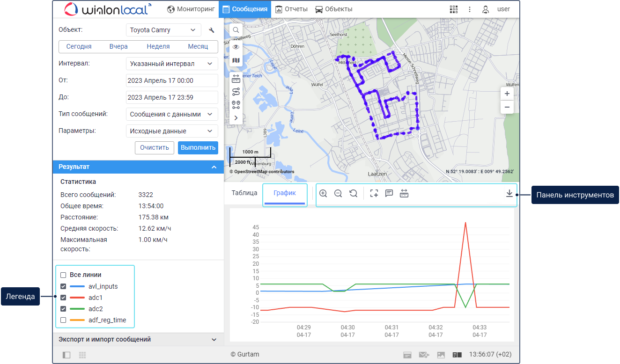This screenshot has width=620, height=364.
Task: Open the 'Сообщения с данными' type dropdown
Action: [x=172, y=114]
